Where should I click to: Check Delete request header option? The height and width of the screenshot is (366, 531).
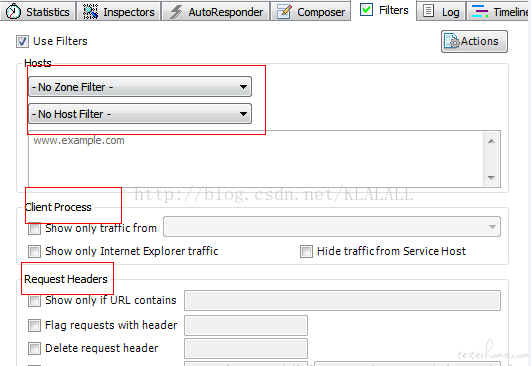click(34, 348)
